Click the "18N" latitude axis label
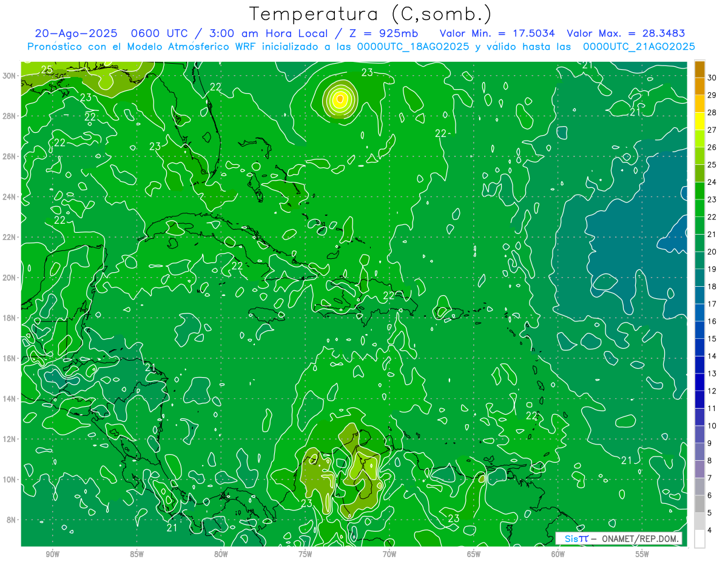 pos(10,318)
